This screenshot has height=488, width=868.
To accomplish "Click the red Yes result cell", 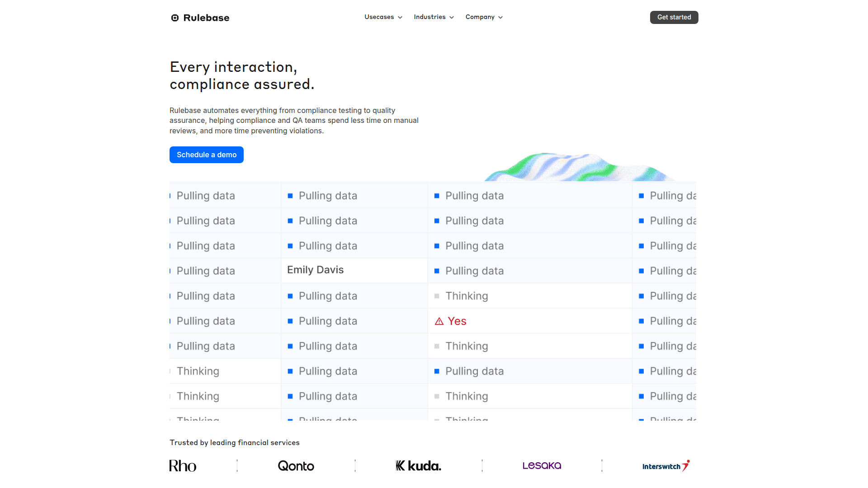I will click(x=457, y=321).
